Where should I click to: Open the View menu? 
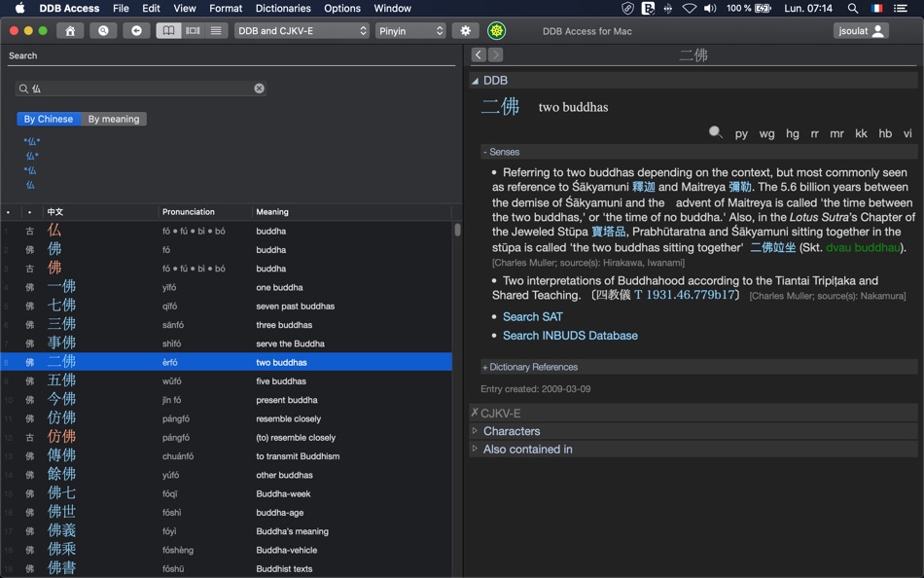click(185, 8)
